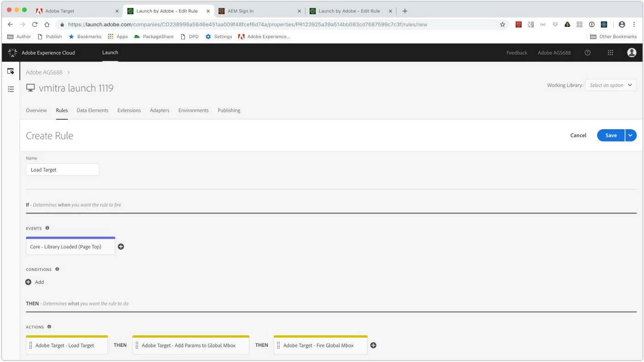This screenshot has width=644, height=362.
Task: Click the red extension icon in the toolbar
Action: pos(518,24)
